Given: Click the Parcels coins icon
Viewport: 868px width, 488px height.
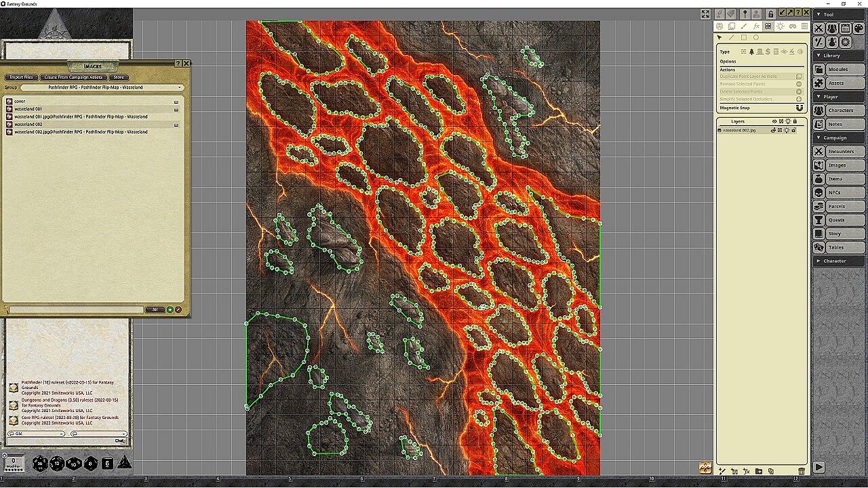Looking at the screenshot, I should click(819, 206).
